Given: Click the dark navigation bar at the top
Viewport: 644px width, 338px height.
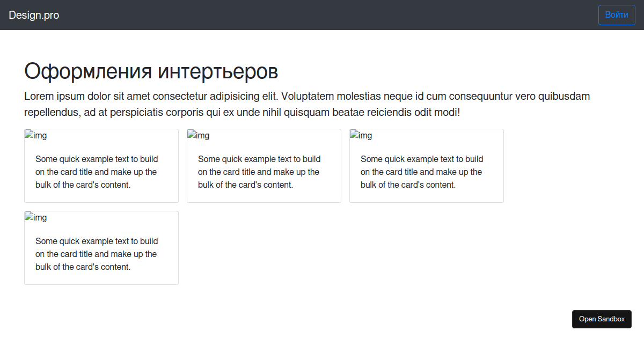Looking at the screenshot, I should (x=322, y=15).
